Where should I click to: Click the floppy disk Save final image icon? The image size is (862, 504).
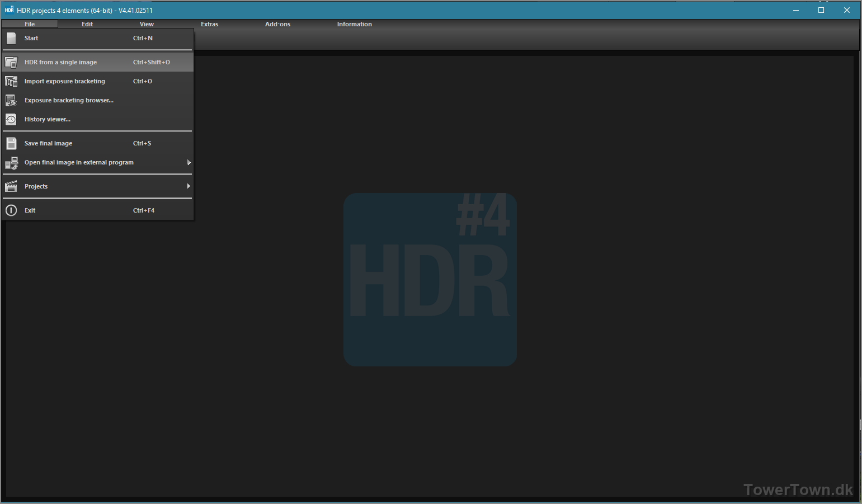pos(11,144)
